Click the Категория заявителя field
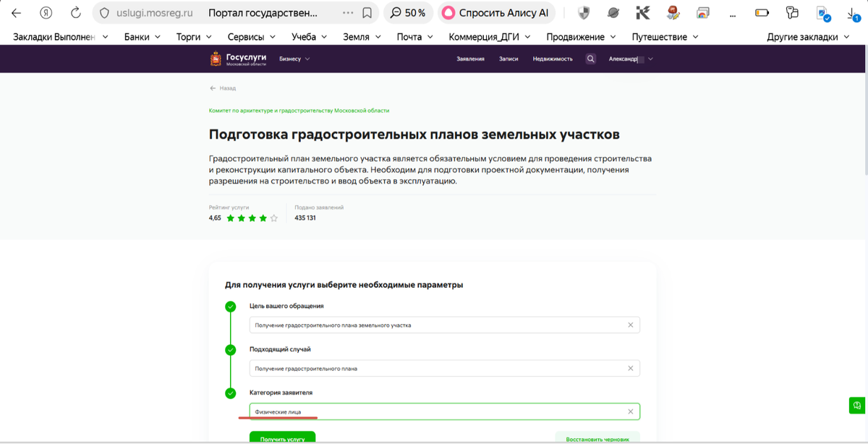 tap(444, 411)
